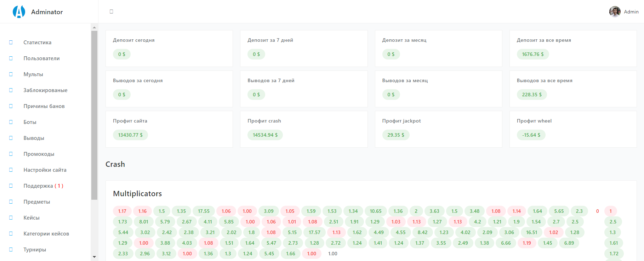
Task: Click the icon beside Пользователи
Action: (x=11, y=58)
